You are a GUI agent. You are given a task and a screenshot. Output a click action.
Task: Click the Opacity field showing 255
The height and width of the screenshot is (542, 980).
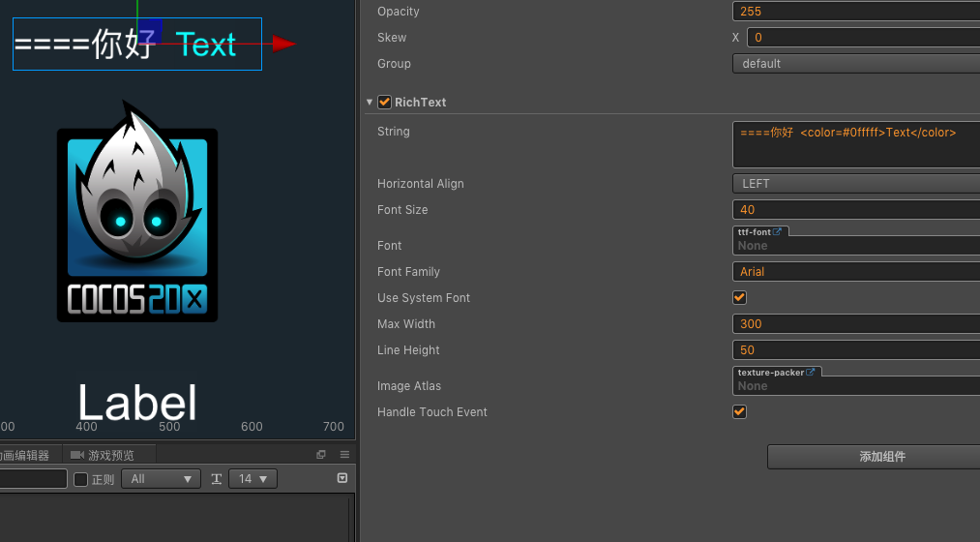[x=856, y=12]
